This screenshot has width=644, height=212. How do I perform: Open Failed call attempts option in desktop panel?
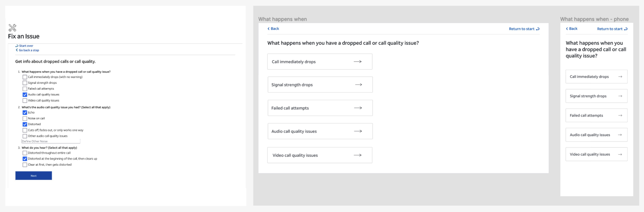[x=320, y=108]
